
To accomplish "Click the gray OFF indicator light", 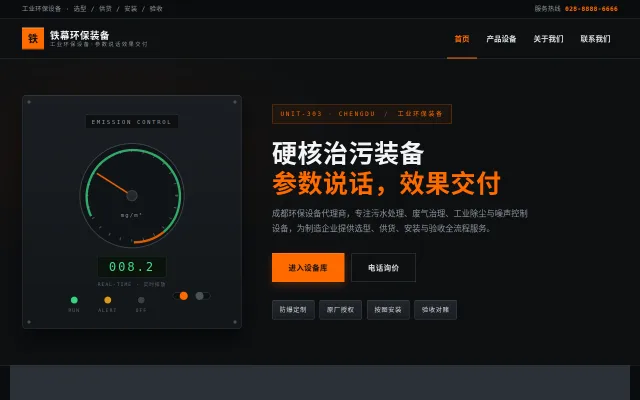I will [x=141, y=300].
